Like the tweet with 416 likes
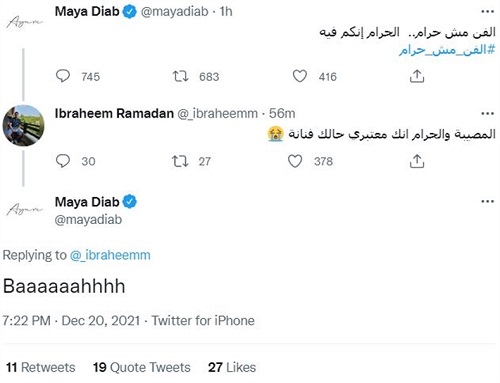The height and width of the screenshot is (383, 500). tap(300, 76)
